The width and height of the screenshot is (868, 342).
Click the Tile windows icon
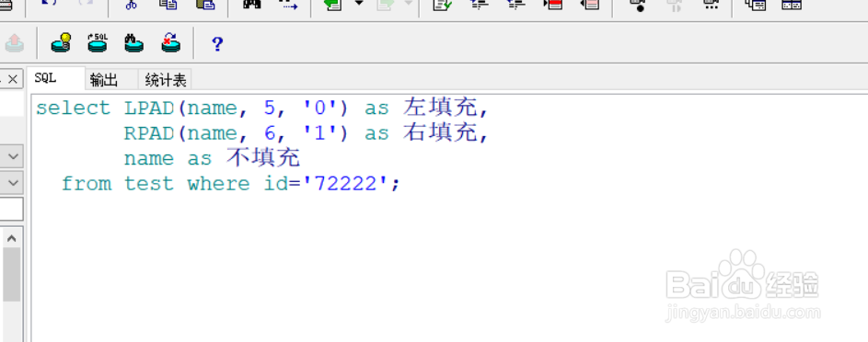(x=792, y=4)
